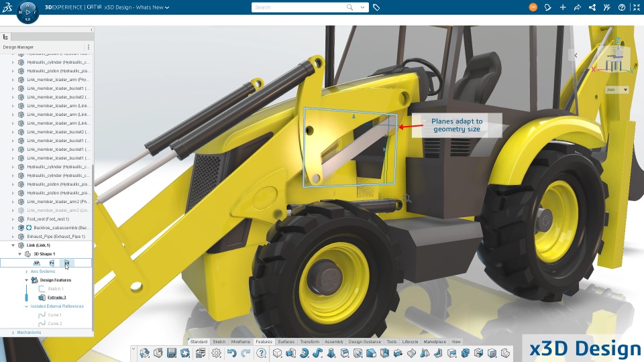Collapse the Link (Link.1) node
644x362 pixels.
[x=13, y=245]
